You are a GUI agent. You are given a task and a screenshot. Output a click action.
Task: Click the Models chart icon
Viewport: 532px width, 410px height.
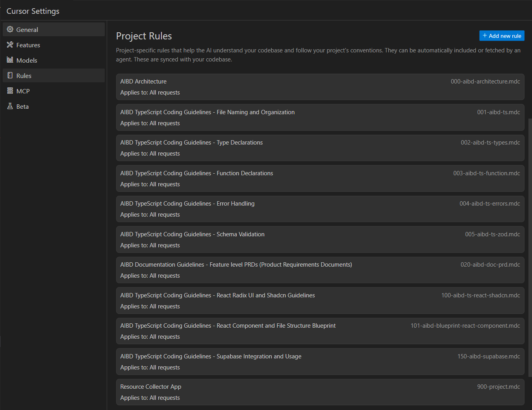[x=10, y=60]
